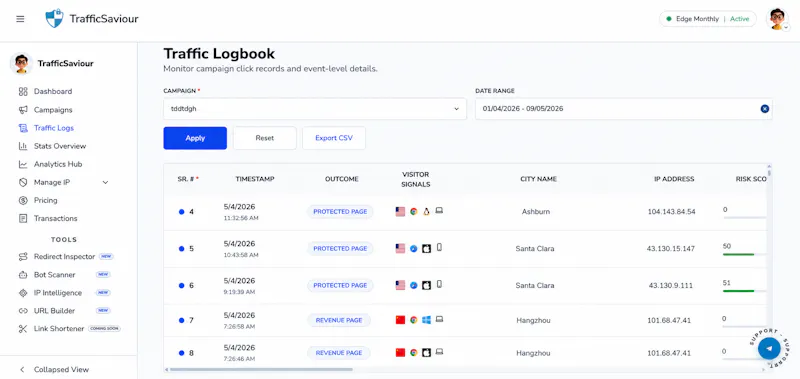Open Redirect Inspector tool
The height and width of the screenshot is (379, 800).
[x=65, y=257]
